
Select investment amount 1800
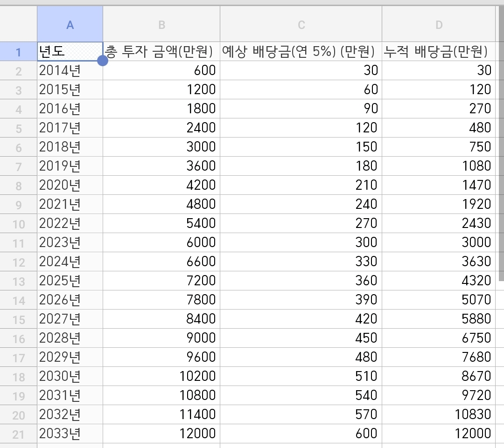tap(161, 109)
